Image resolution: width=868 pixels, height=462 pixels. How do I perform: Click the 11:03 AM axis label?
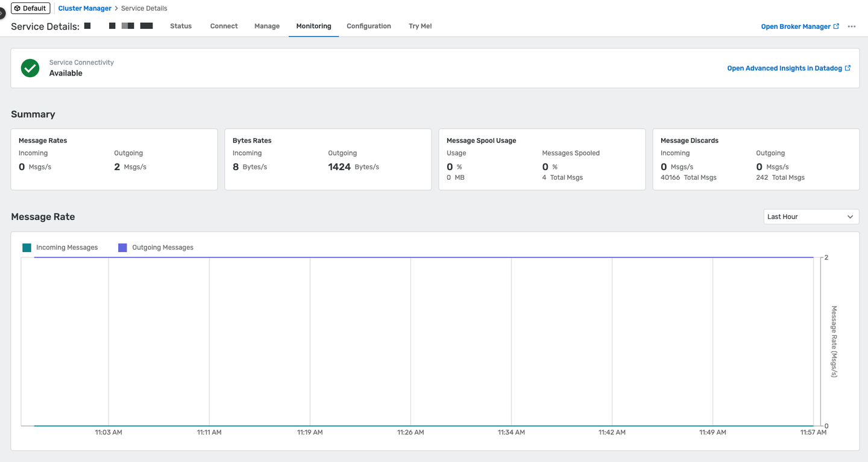108,432
